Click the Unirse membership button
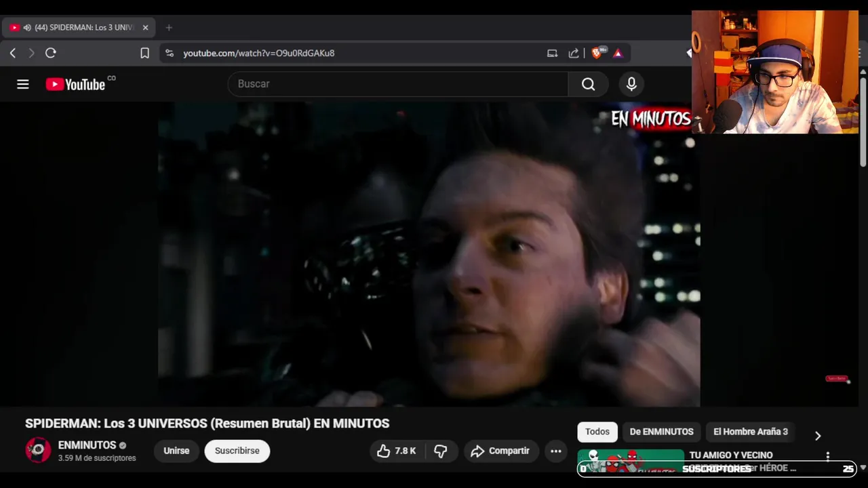868x488 pixels. pos(176,451)
